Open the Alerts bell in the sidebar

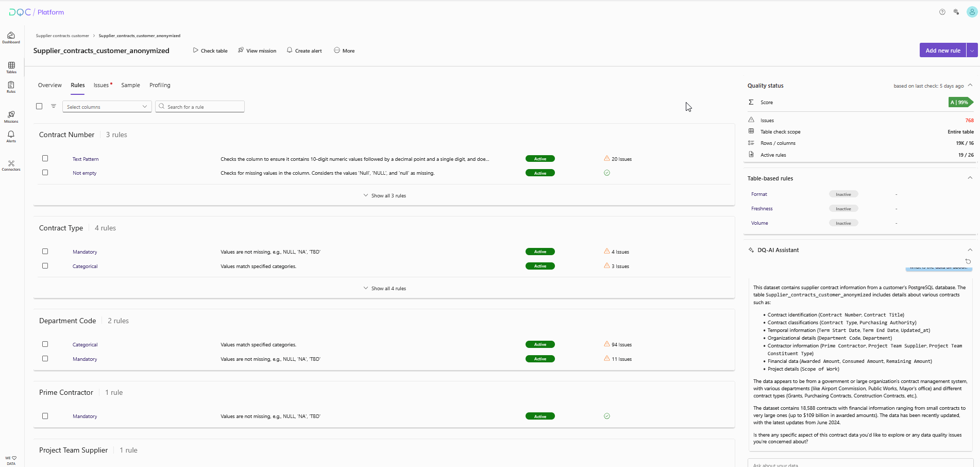point(11,136)
